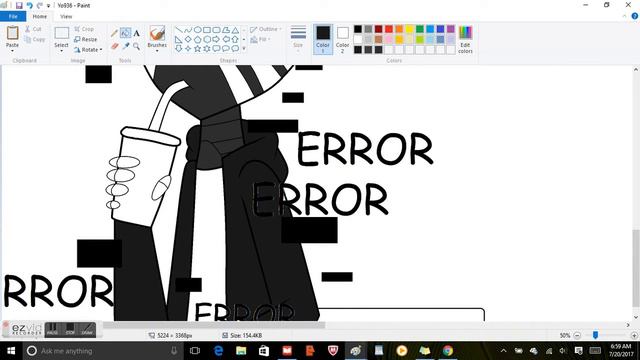The image size is (640, 360).
Task: Click the Ask me anything search box
Action: click(x=102, y=351)
